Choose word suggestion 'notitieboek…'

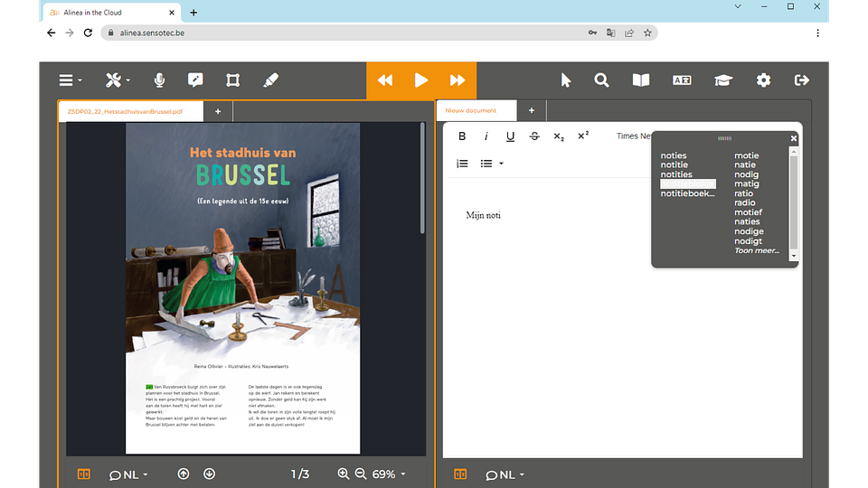tap(687, 193)
